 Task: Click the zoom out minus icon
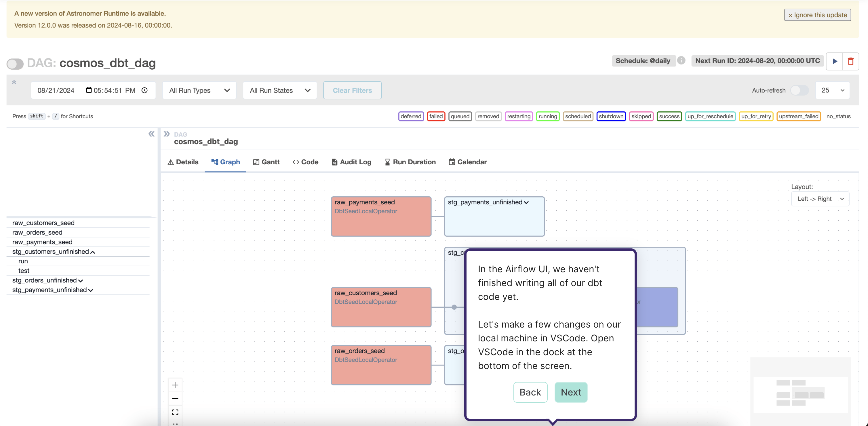(175, 398)
